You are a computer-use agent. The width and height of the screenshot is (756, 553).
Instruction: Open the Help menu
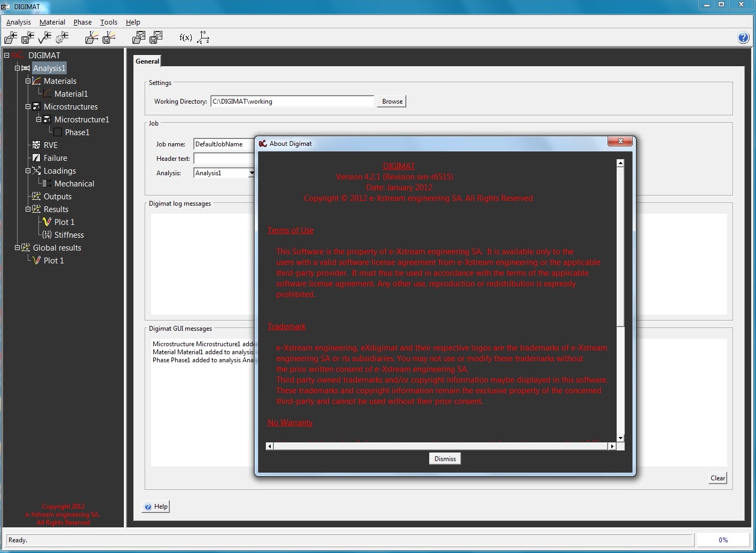(x=133, y=22)
